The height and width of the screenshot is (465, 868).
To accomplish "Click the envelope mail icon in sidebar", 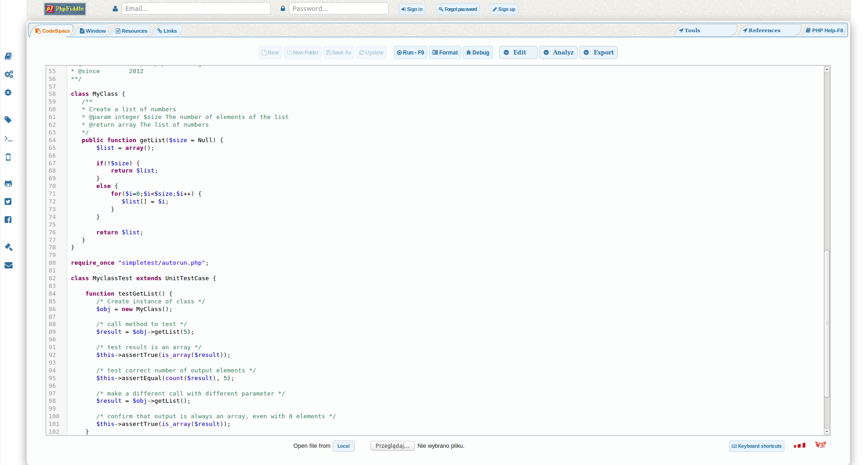I will click(8, 265).
